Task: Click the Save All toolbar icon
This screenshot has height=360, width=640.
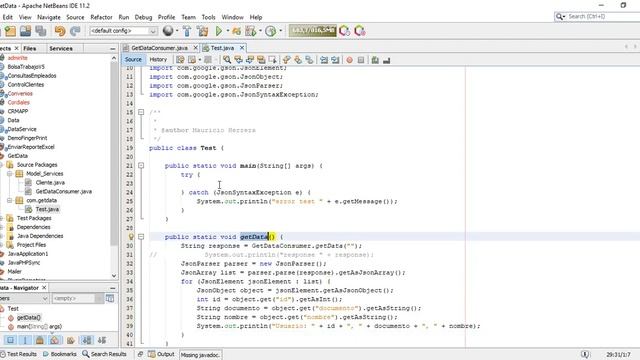Action: coord(41,31)
